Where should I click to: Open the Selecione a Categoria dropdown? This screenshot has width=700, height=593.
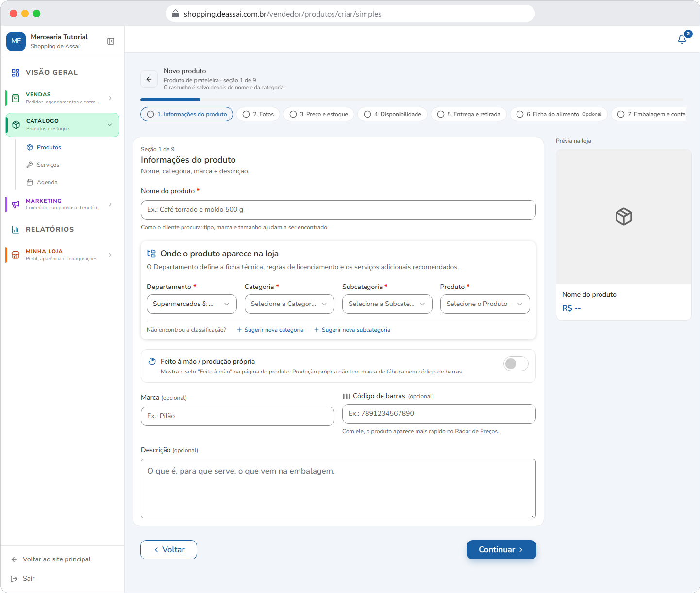pos(289,304)
